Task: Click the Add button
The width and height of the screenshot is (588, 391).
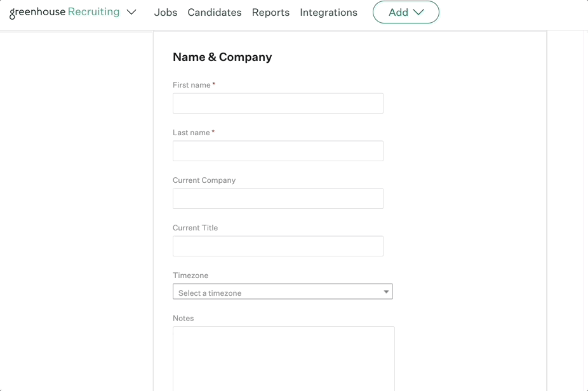Action: 398,12
